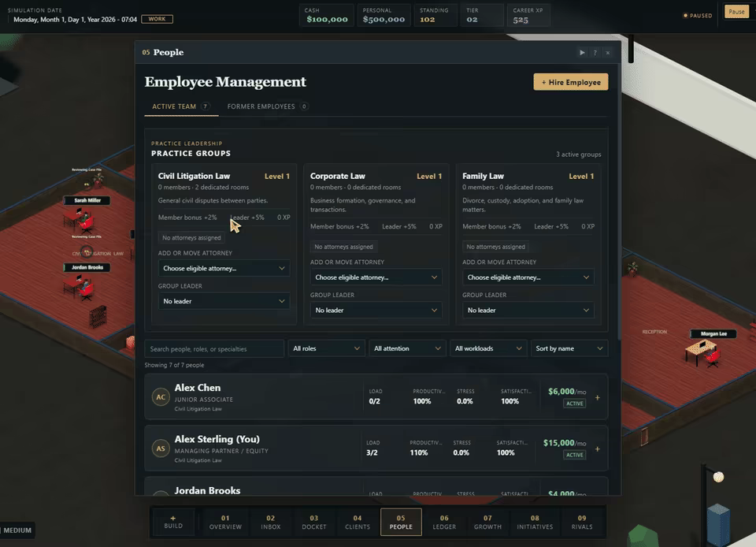Viewport: 756px width, 547px height.
Task: Select Sarah Miller label in office
Action: point(87,200)
